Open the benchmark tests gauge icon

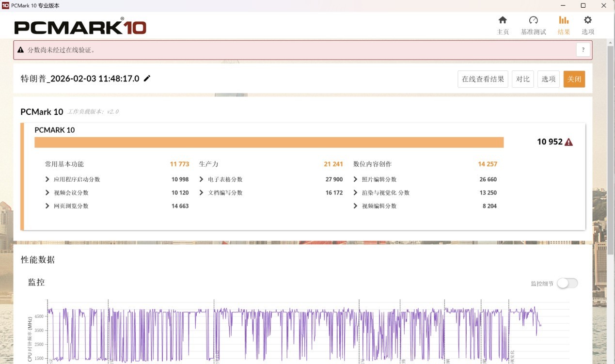533,20
